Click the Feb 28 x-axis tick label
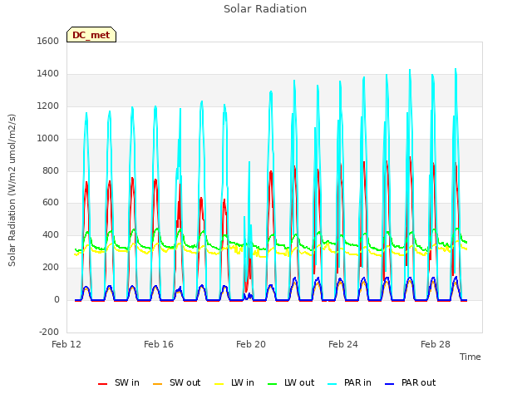This screenshot has width=532, height=399. [x=436, y=344]
